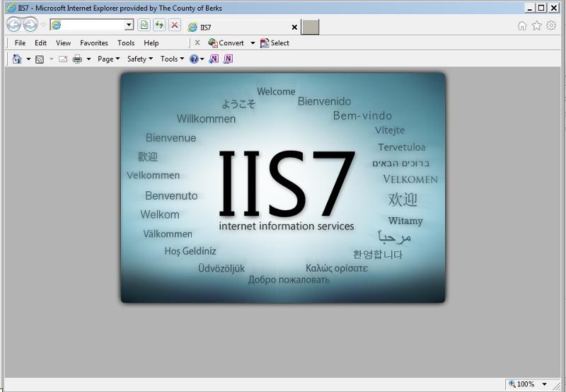Image resolution: width=566 pixels, height=392 pixels.
Task: Click the Compatibility View broken-page icon
Action: (x=144, y=25)
